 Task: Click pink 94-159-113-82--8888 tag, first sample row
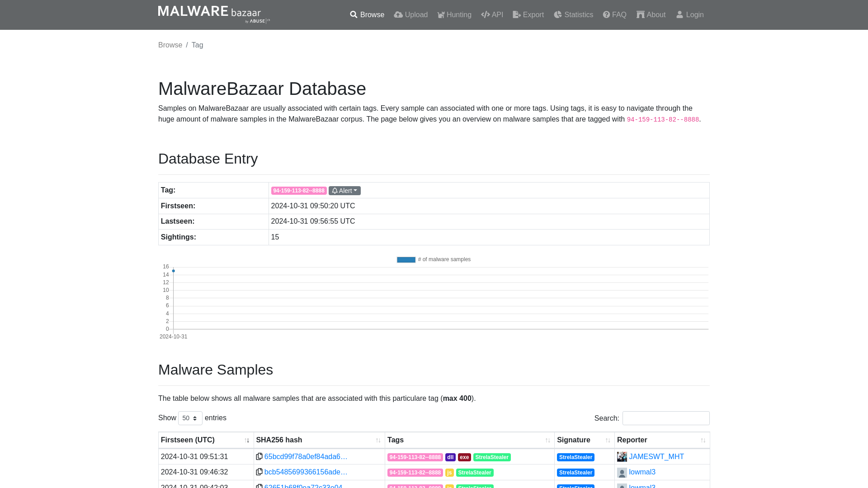pyautogui.click(x=415, y=457)
